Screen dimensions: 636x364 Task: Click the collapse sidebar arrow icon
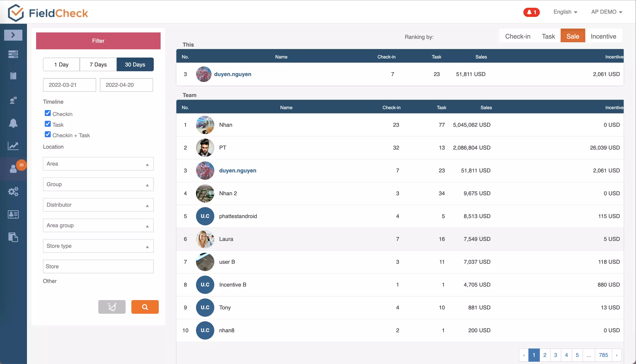[13, 35]
